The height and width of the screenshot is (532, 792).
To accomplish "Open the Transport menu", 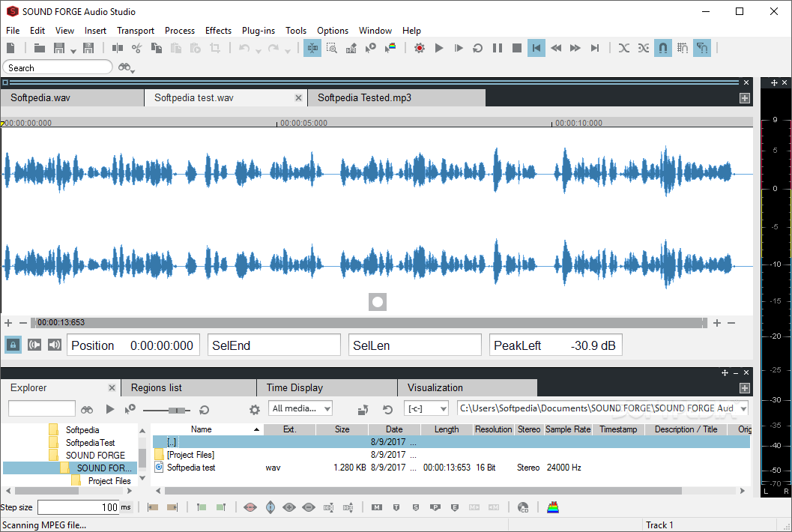I will click(136, 30).
